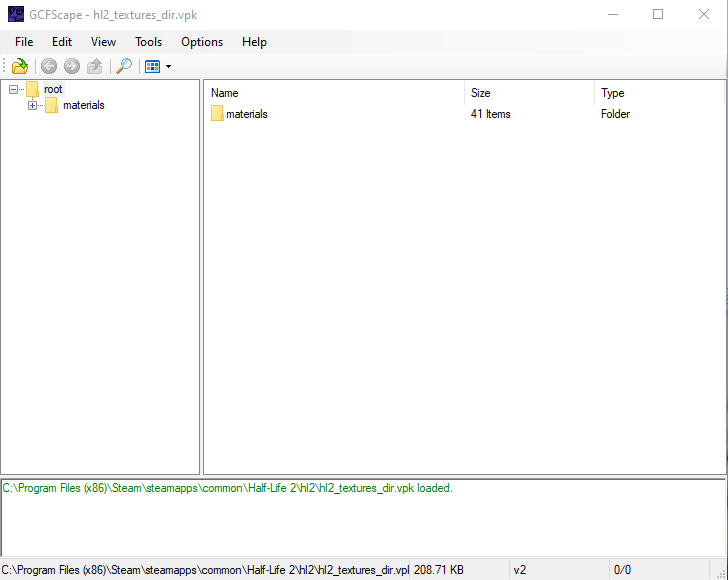
Task: Click the '208.71 KB' status bar entry
Action: coord(439,570)
